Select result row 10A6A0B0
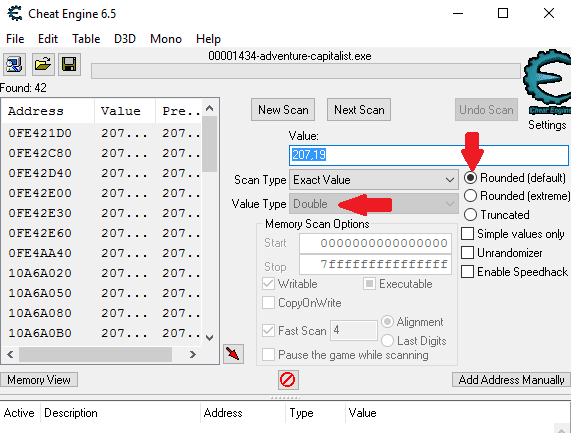 click(x=102, y=334)
